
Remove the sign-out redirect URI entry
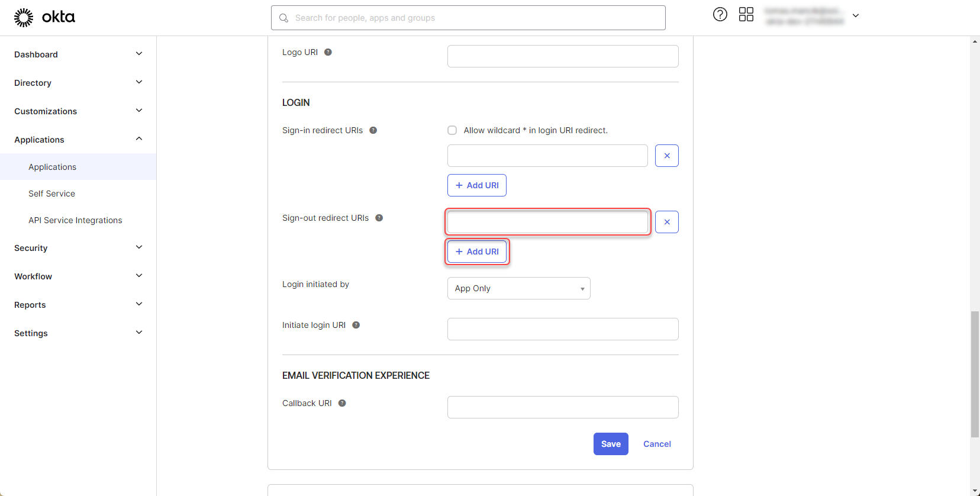click(x=666, y=222)
